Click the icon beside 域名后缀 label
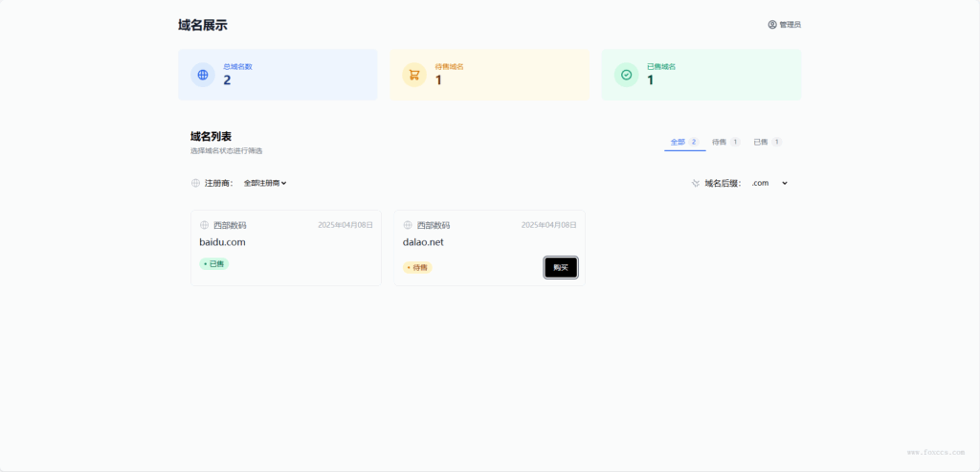Image resolution: width=980 pixels, height=472 pixels. click(695, 183)
